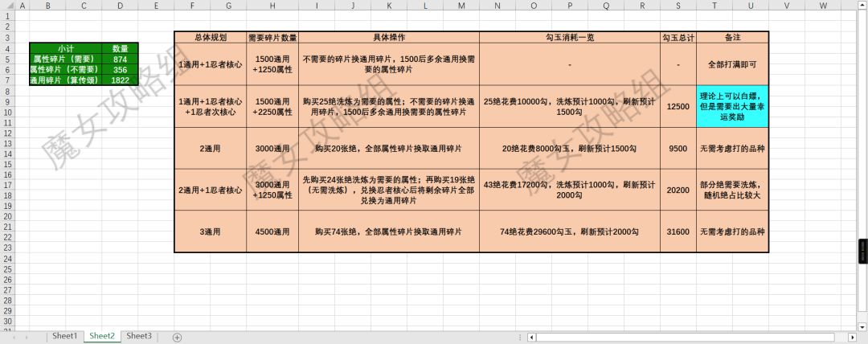Select column A header
Viewport: 868px width, 344px height.
click(23, 5)
